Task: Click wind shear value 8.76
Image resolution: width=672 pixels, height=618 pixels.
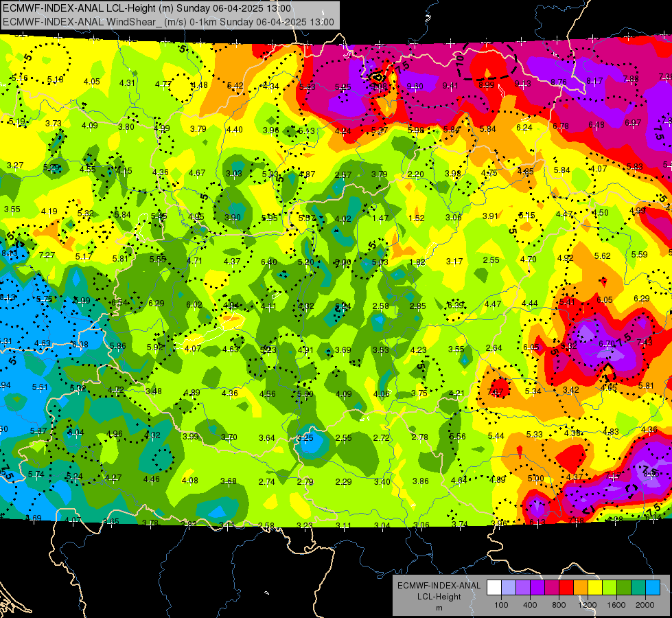Action: [559, 82]
